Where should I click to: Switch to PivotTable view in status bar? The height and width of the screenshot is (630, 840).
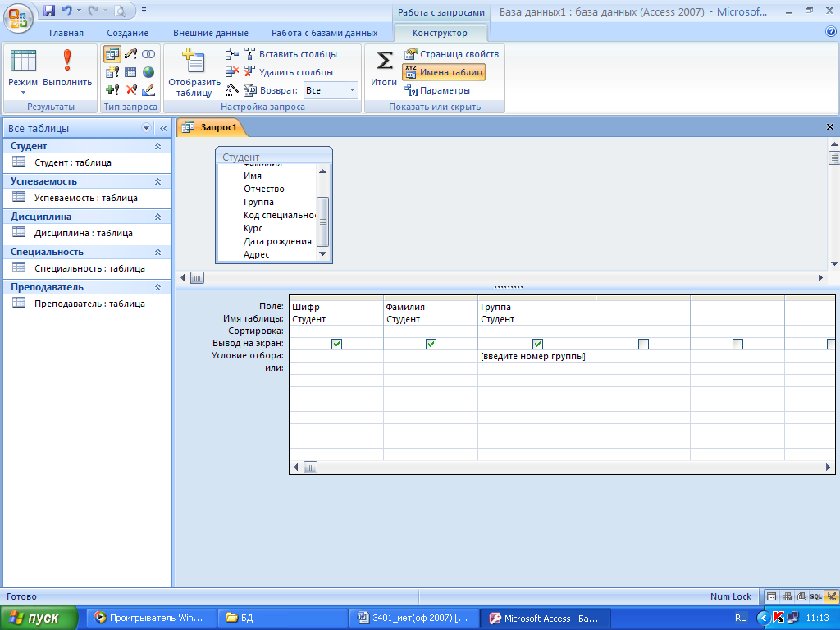click(x=787, y=596)
